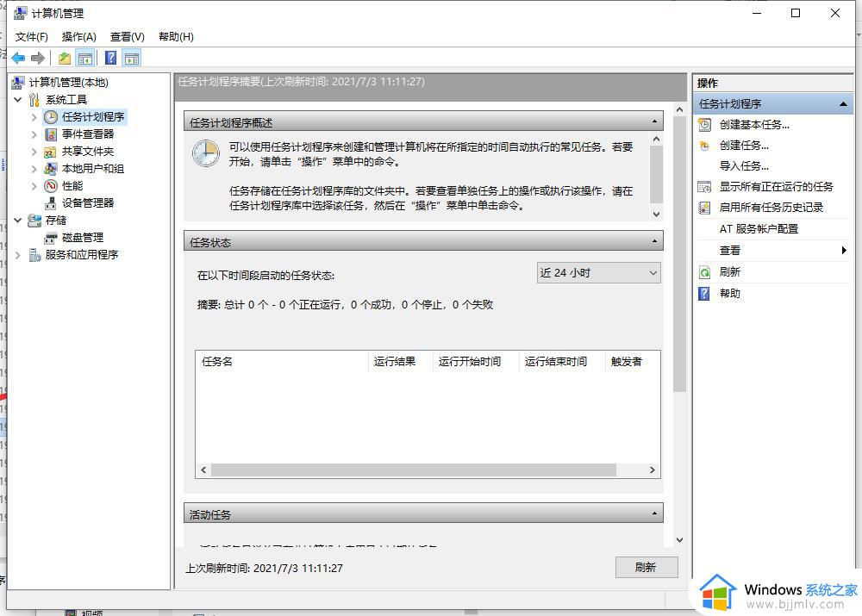Click 导入任务... action link
This screenshot has height=616, width=862.
(x=744, y=166)
